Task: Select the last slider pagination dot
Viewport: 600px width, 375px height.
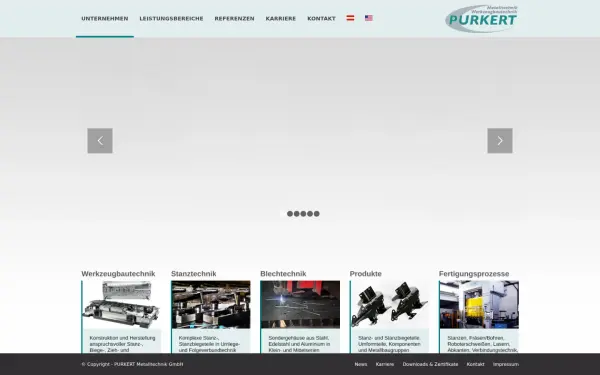Action: 316,214
